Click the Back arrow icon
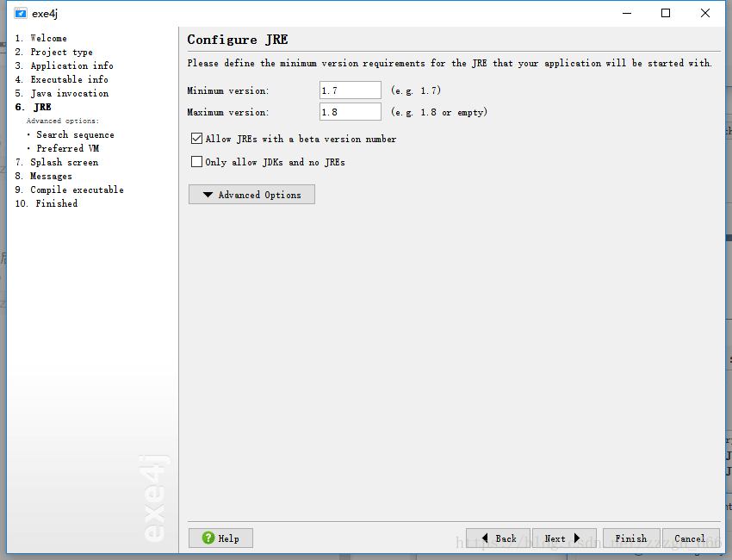The width and height of the screenshot is (732, 560). point(485,538)
